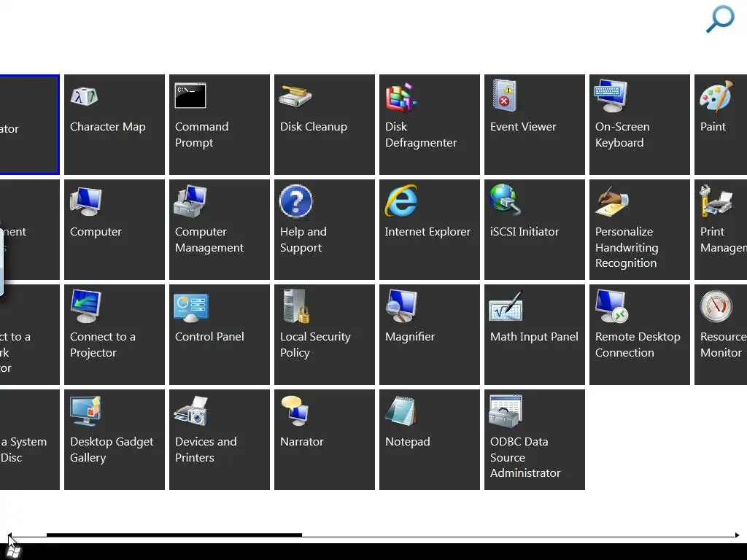
Task: Open the Event Viewer icon
Action: tap(505, 96)
